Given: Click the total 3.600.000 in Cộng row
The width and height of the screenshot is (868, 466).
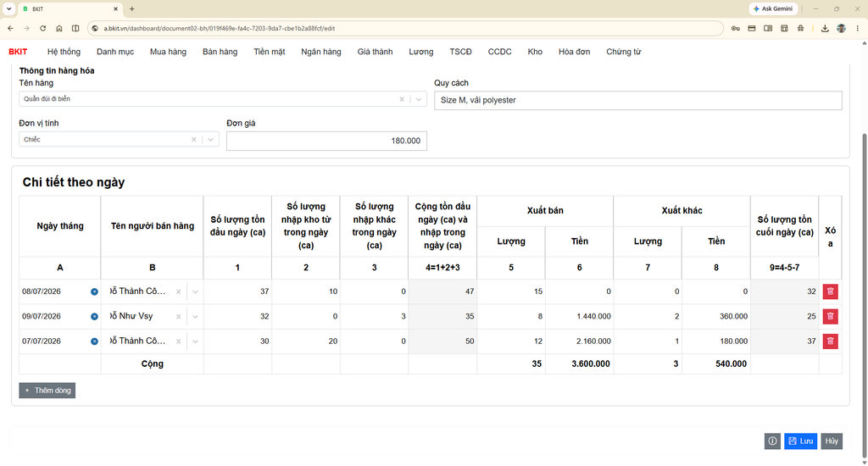Looking at the screenshot, I should point(591,363).
